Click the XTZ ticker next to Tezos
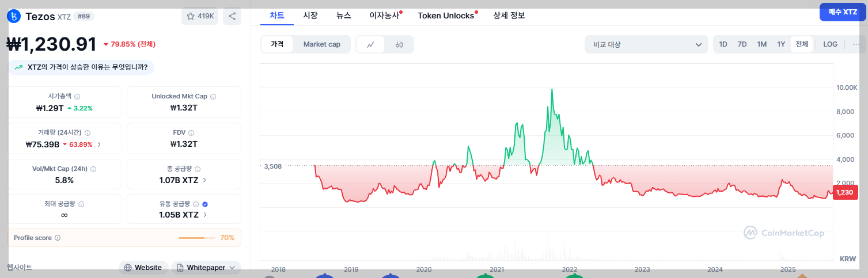Image resolution: width=868 pixels, height=278 pixels. 64,17
